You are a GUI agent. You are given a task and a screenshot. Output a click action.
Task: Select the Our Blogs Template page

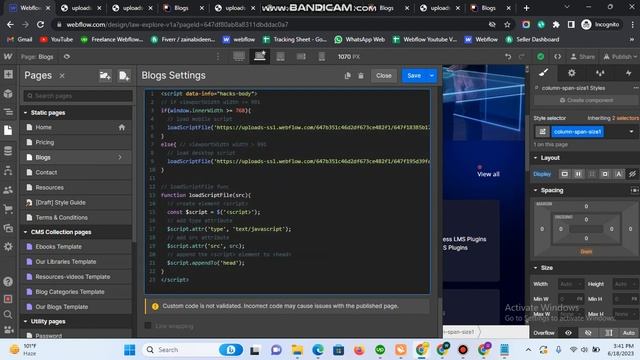(x=77, y=307)
